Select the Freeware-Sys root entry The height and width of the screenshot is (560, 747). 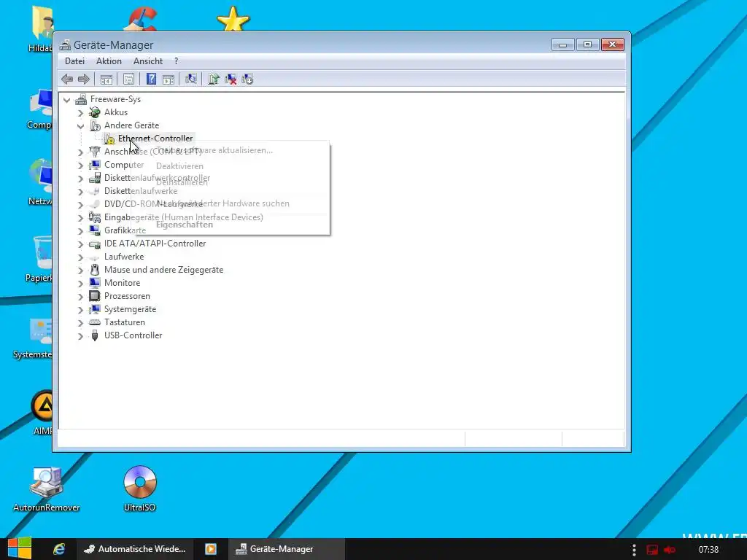[x=115, y=99]
